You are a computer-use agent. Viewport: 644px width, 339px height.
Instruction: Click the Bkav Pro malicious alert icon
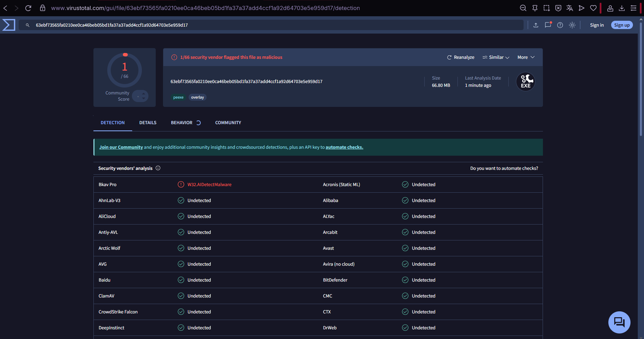click(181, 184)
